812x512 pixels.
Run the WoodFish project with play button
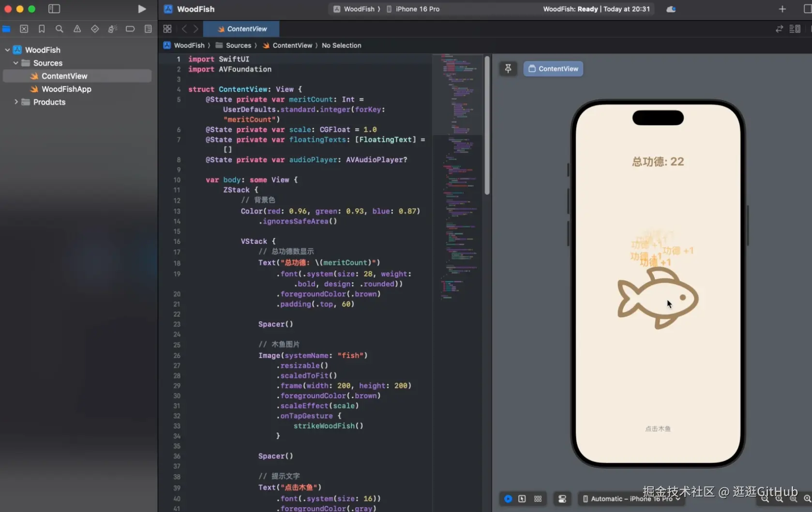point(142,9)
